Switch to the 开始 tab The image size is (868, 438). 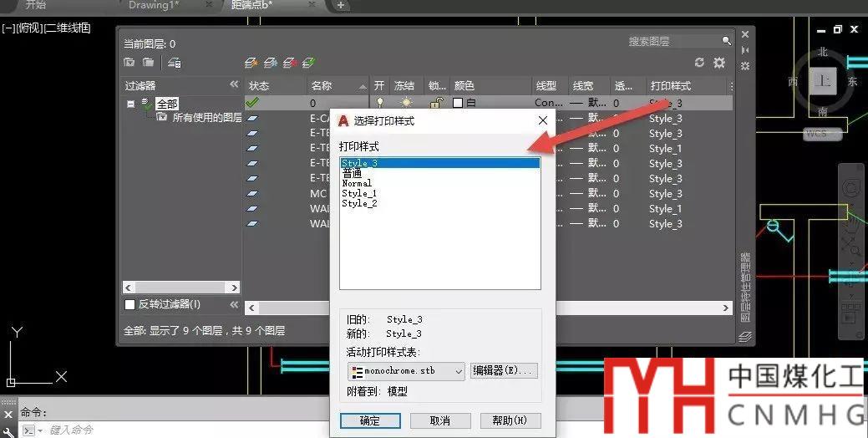(36, 5)
